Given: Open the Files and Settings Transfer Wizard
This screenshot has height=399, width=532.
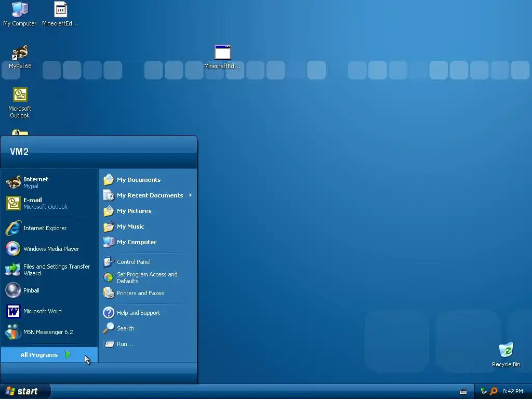Looking at the screenshot, I should tap(49, 270).
